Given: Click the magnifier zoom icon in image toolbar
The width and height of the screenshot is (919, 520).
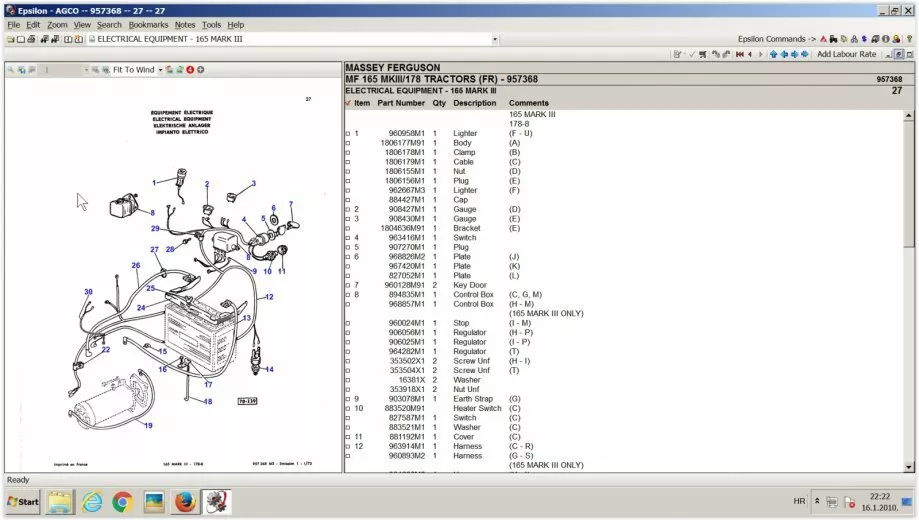Looking at the screenshot, I should pos(11,70).
